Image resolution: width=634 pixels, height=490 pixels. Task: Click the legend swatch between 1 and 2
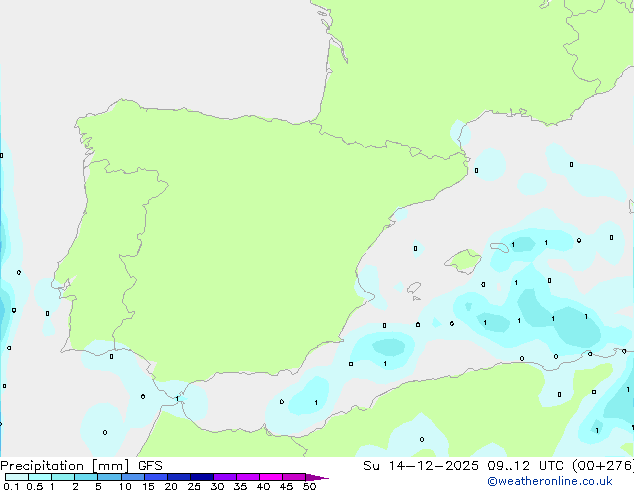(63, 477)
